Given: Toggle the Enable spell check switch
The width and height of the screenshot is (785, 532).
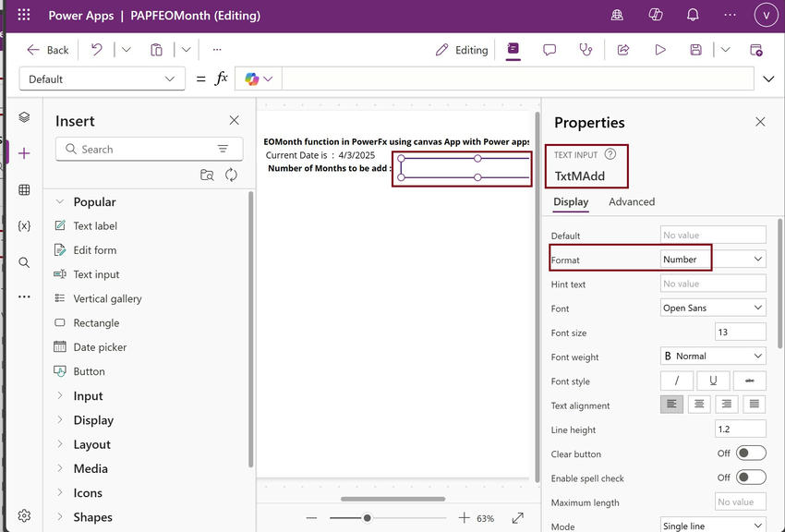Looking at the screenshot, I should click(751, 477).
